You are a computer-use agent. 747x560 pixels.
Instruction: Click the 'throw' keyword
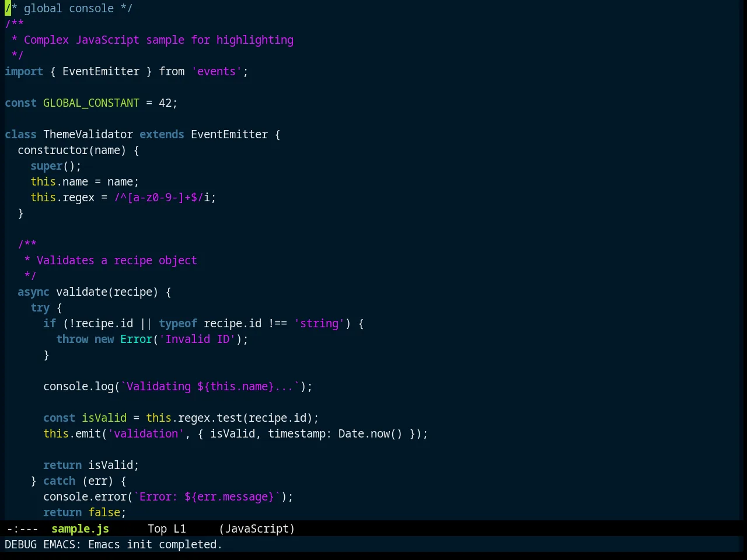pos(72,339)
